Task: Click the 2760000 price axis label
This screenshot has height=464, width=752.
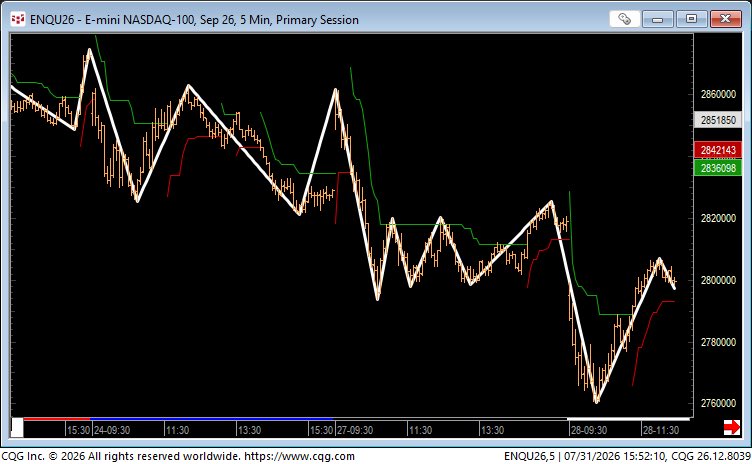Action: (x=718, y=403)
